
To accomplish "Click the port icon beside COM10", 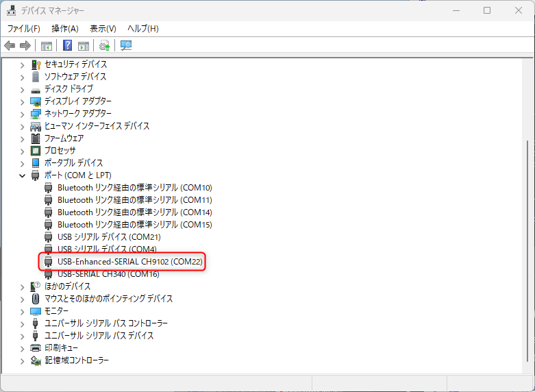I will 49,188.
